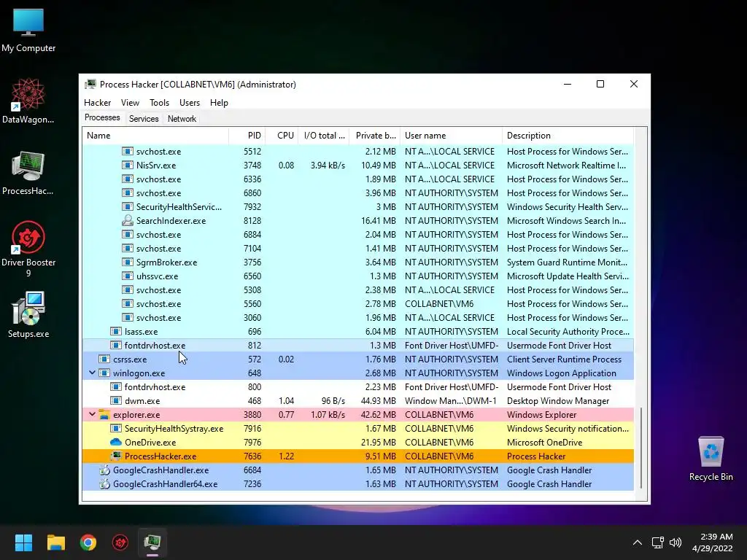Sort by the I/O total column header
The image size is (747, 560).
coord(323,136)
